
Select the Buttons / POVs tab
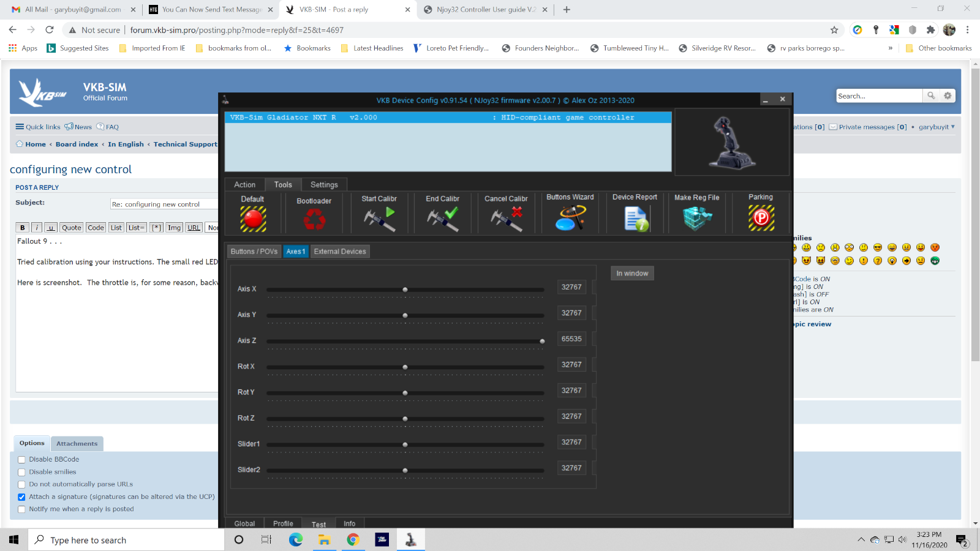point(254,252)
